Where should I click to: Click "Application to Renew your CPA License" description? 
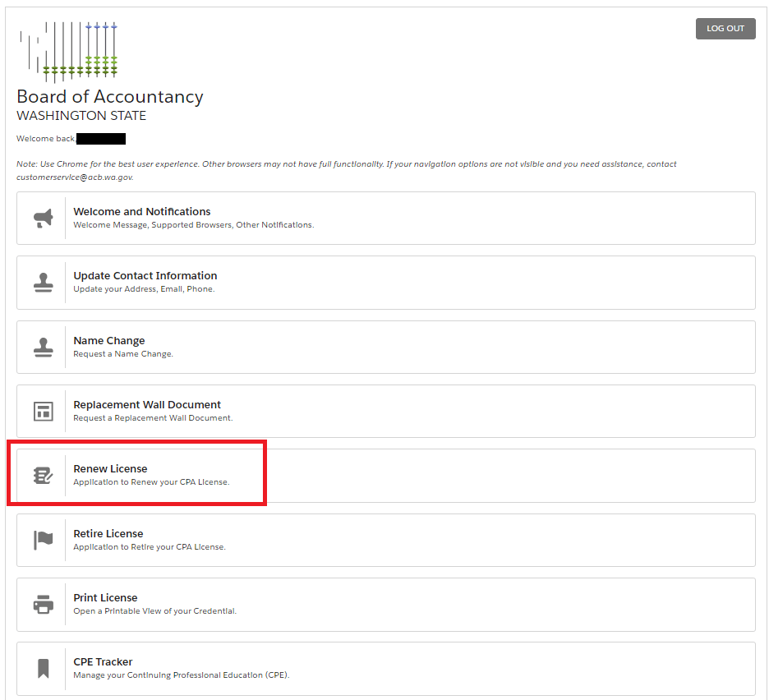click(x=151, y=482)
